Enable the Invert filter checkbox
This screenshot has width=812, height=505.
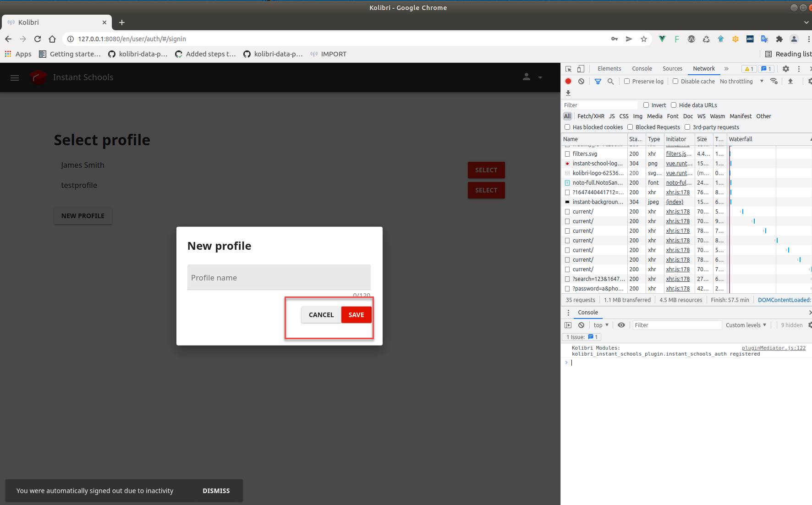click(x=646, y=105)
